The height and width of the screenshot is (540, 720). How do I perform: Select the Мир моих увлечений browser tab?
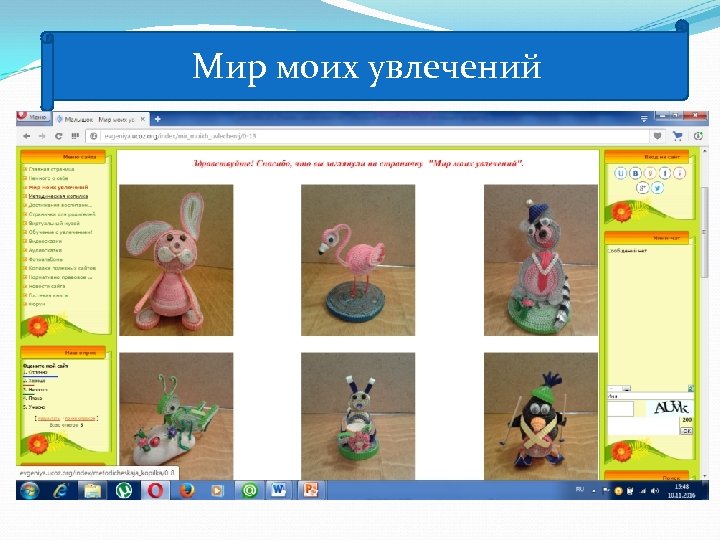[101, 119]
